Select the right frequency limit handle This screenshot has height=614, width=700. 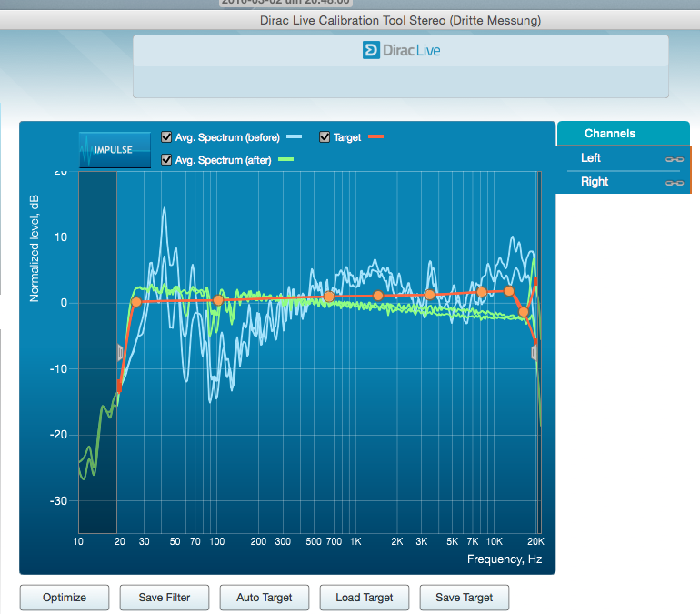[534, 353]
